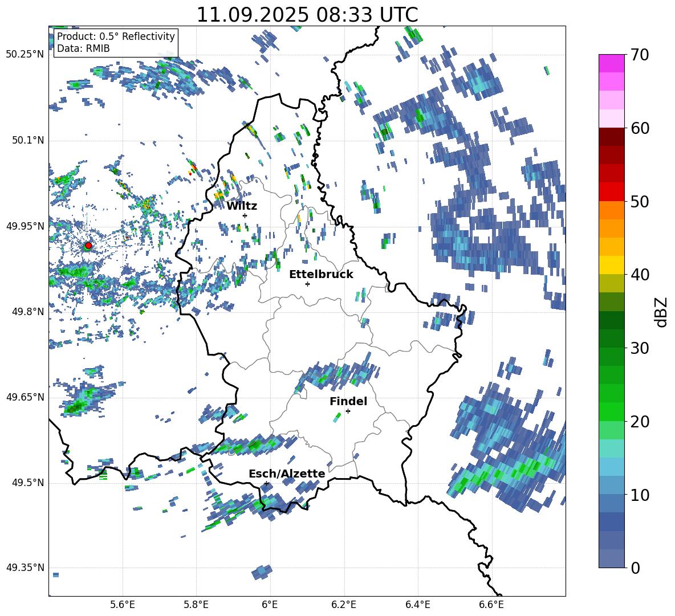The image size is (675, 616).
Task: Click the Esch/Alzette city label
Action: click(x=287, y=474)
